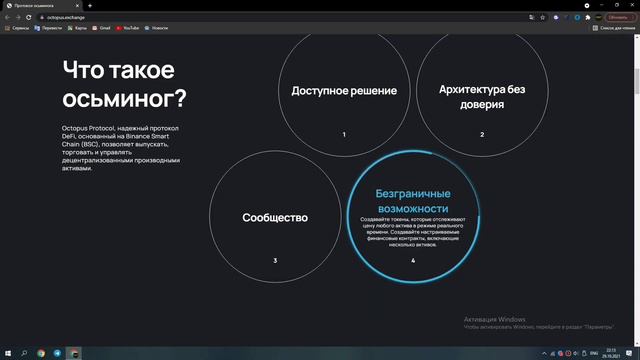Open the taskbar clock and date
This screenshot has width=640, height=360.
tap(611, 353)
